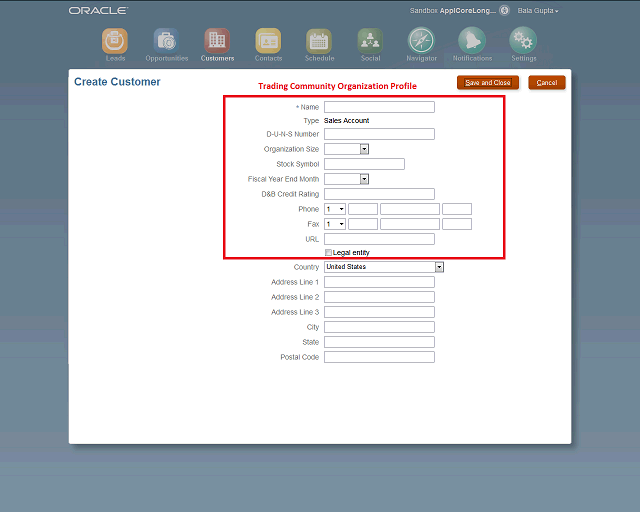The height and width of the screenshot is (512, 640).
Task: Open the Notifications bell icon
Action: point(472,41)
